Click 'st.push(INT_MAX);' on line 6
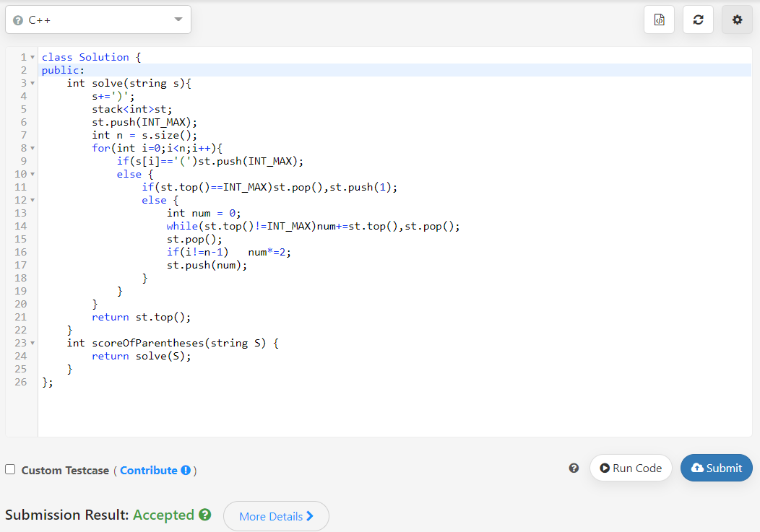Image resolution: width=760 pixels, height=532 pixels. 144,122
